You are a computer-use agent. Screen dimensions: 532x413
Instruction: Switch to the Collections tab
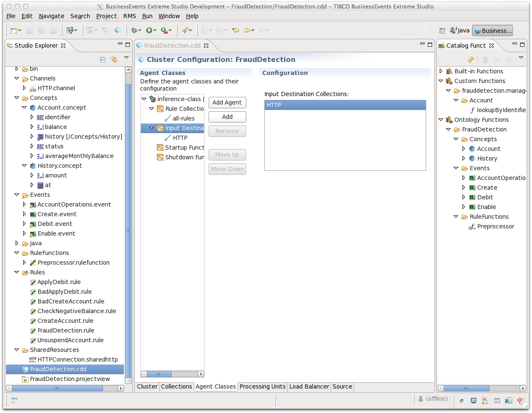176,386
